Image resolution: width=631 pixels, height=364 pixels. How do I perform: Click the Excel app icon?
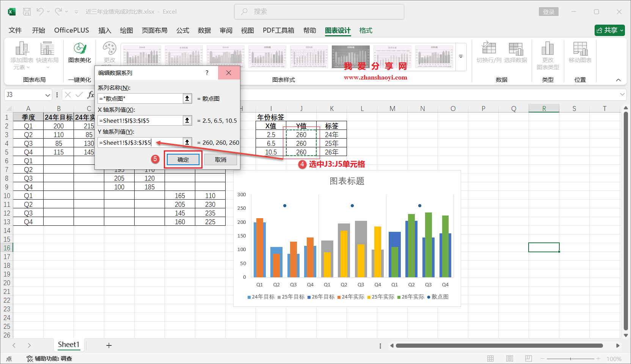pos(12,12)
